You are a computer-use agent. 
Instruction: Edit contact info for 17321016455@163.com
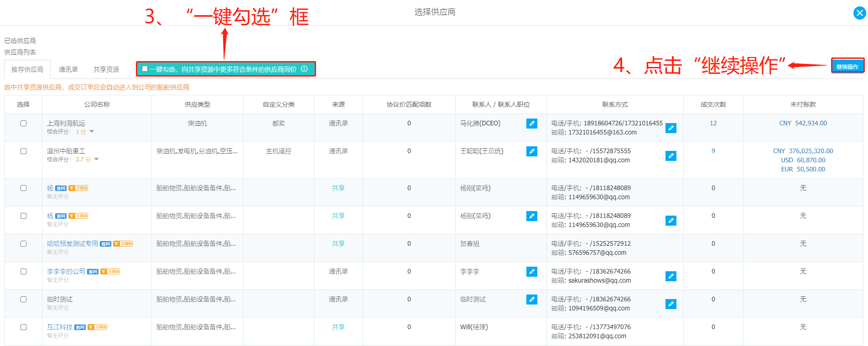[671, 128]
